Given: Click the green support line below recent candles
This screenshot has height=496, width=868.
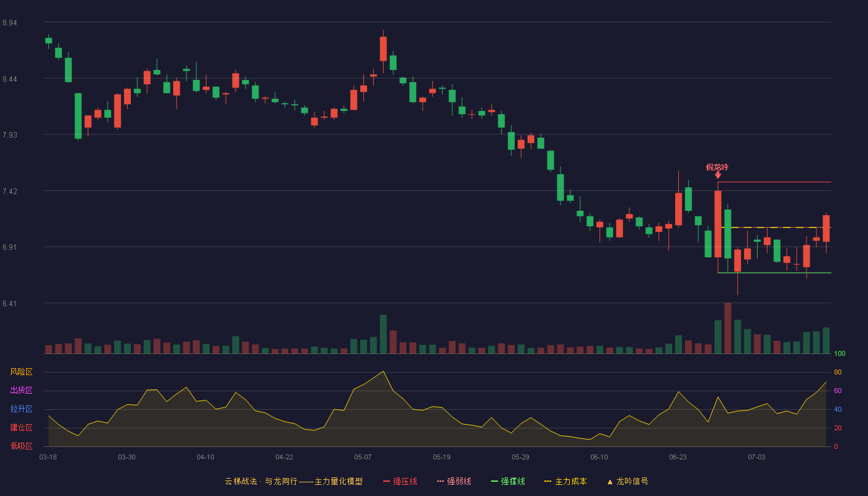Looking at the screenshot, I should [774, 273].
